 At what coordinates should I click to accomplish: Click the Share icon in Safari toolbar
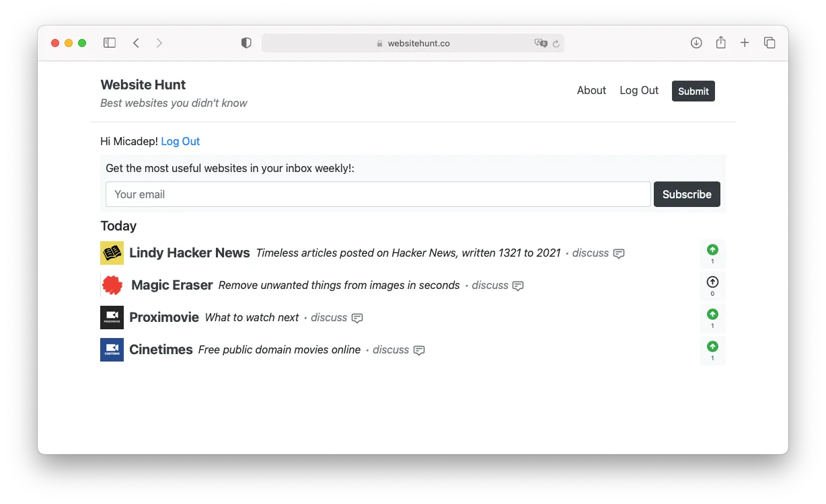[x=720, y=42]
